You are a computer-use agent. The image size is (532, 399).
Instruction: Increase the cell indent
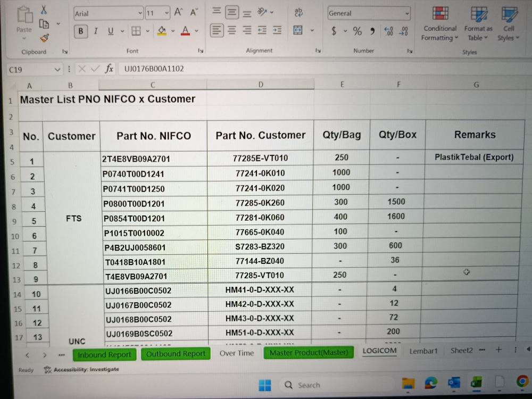[277, 30]
